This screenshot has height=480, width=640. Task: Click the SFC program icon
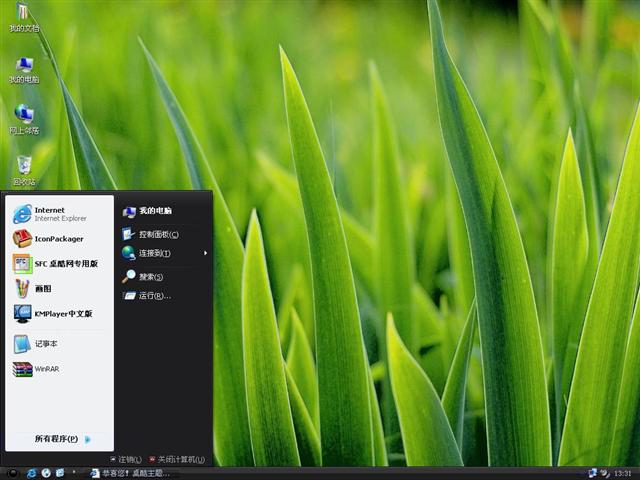pos(22,264)
